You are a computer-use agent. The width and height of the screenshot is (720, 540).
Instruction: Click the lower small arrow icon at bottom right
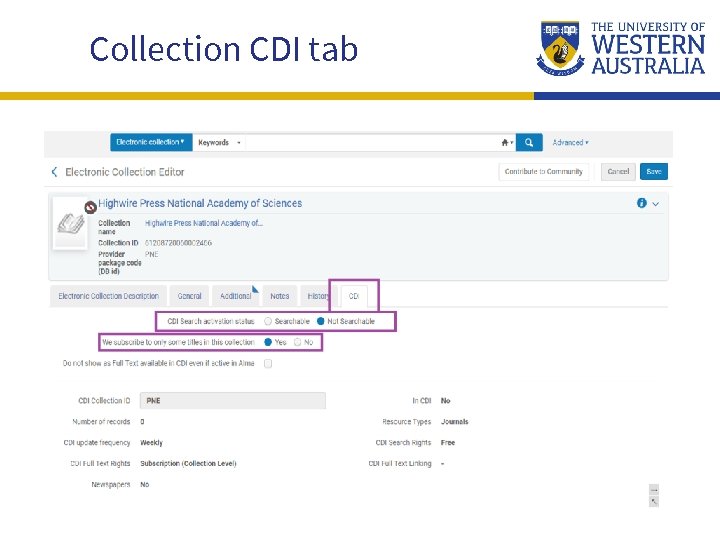(x=654, y=502)
